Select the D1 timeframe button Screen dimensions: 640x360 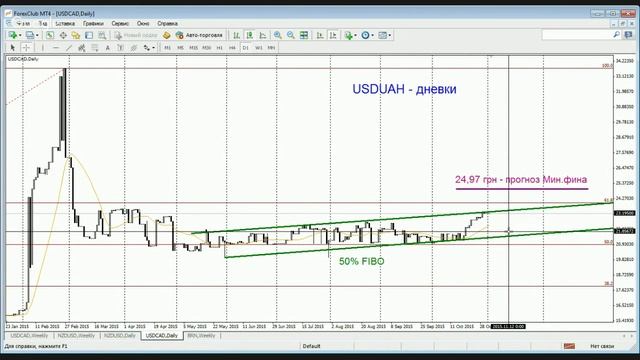(x=245, y=48)
